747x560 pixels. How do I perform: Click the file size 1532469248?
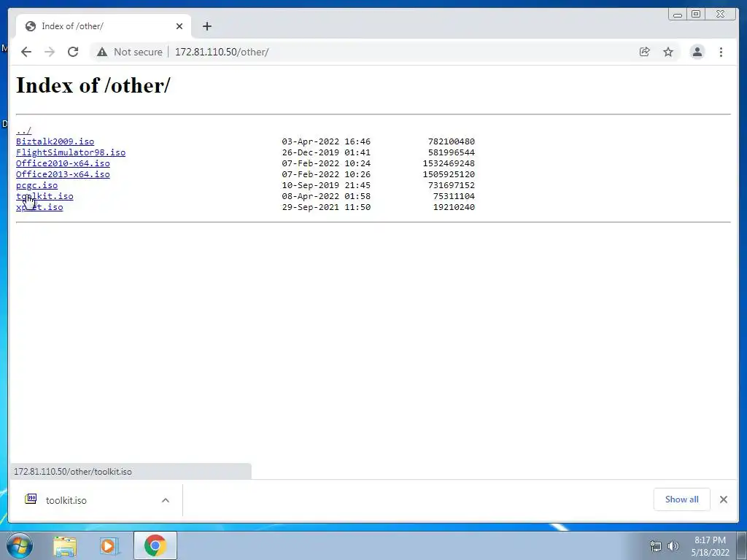(x=449, y=163)
